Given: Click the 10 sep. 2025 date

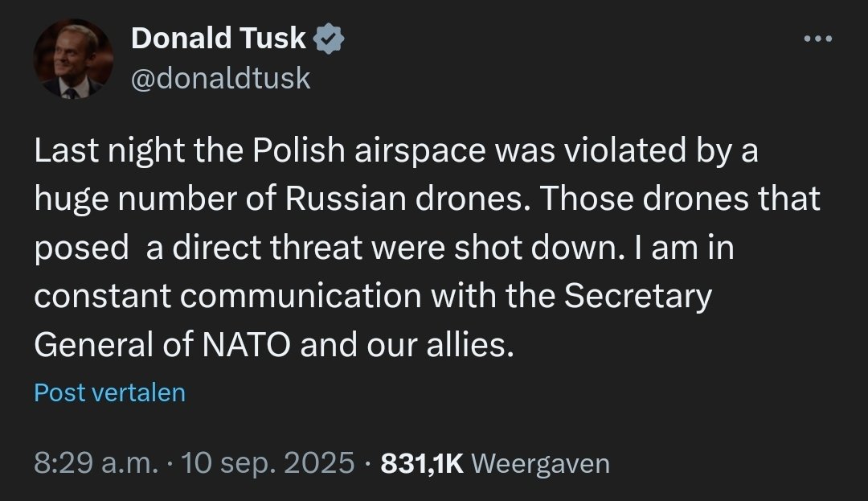Looking at the screenshot, I should point(268,463).
